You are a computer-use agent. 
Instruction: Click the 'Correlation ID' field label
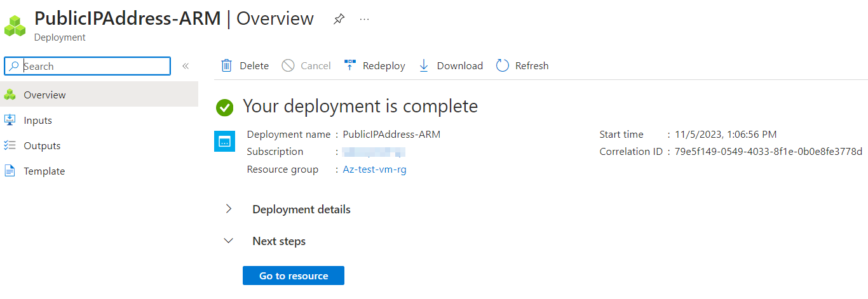point(631,151)
